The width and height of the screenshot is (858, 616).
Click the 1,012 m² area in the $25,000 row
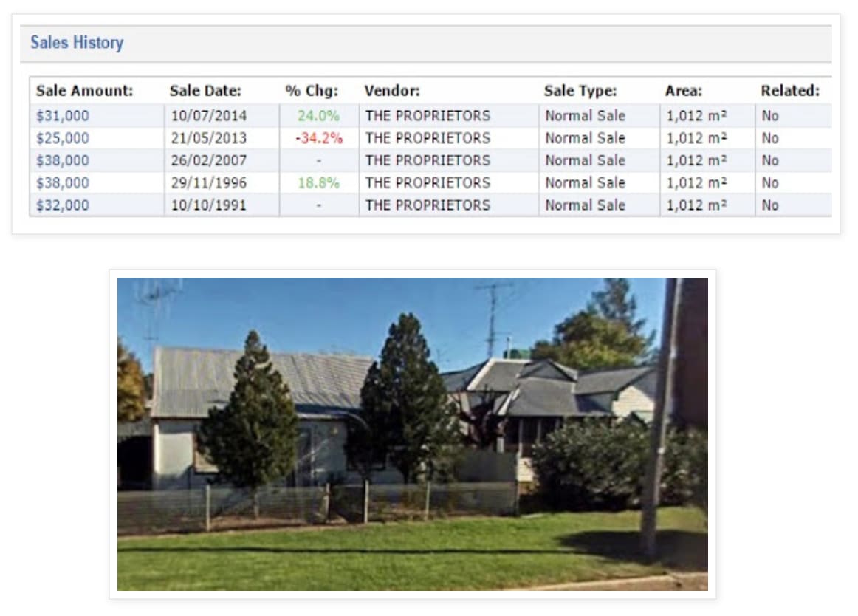696,139
